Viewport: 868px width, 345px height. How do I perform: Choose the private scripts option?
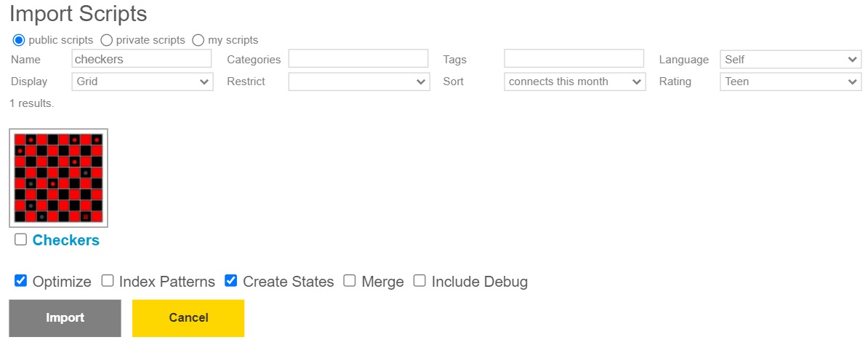pos(106,40)
